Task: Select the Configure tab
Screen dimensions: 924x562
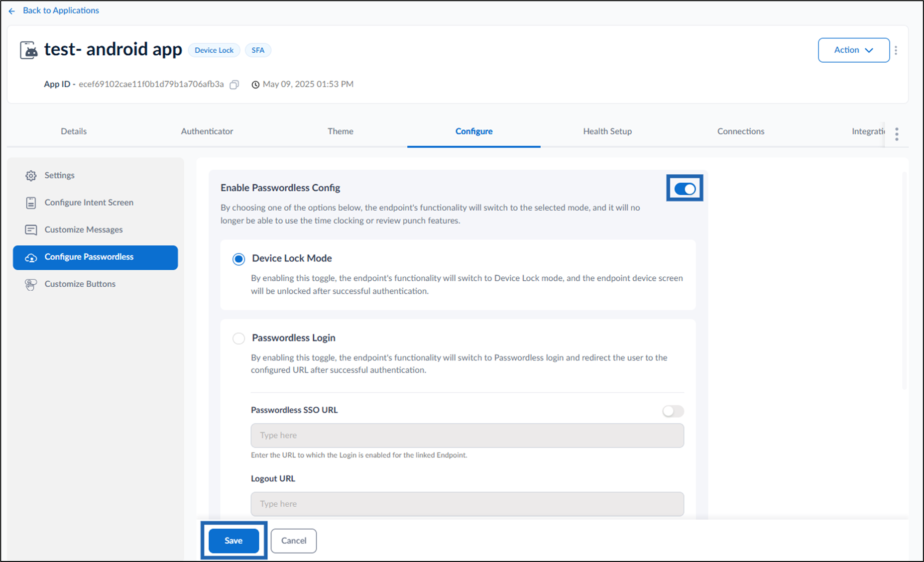Action: point(474,131)
